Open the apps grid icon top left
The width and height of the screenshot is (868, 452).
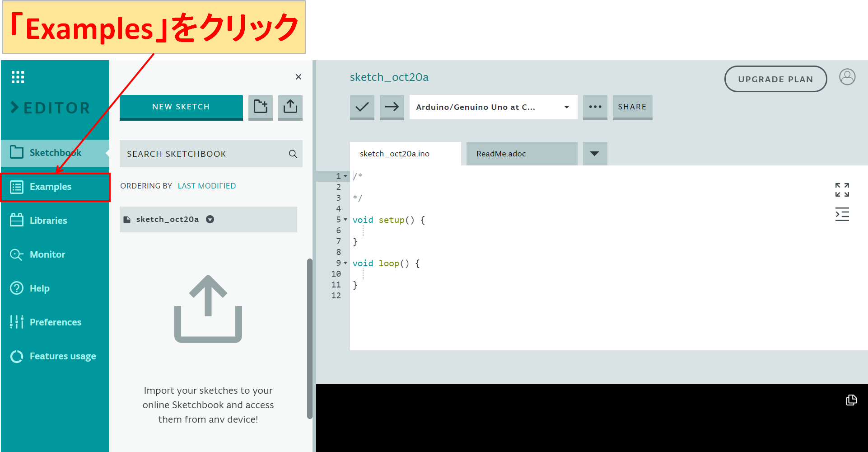pyautogui.click(x=17, y=77)
